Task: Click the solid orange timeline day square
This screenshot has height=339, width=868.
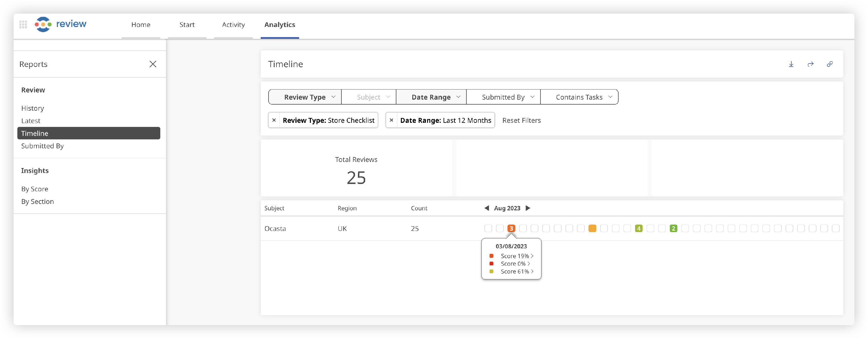Action: point(592,228)
